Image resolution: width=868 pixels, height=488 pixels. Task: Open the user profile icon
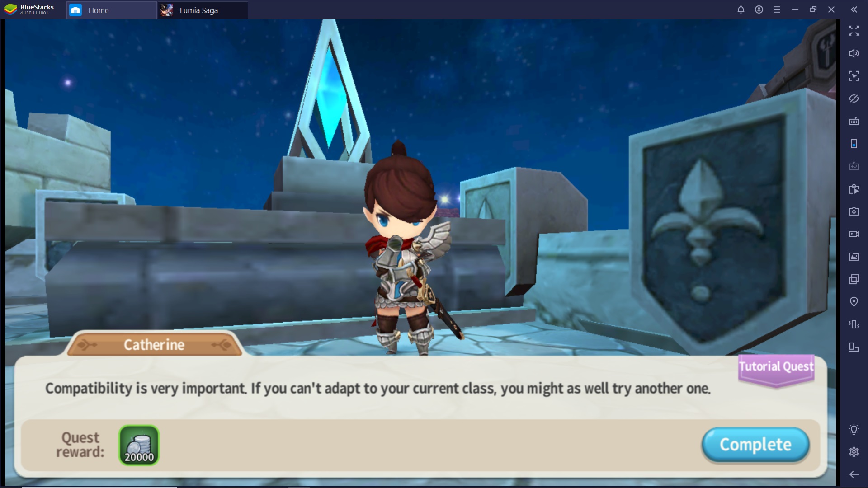click(759, 9)
